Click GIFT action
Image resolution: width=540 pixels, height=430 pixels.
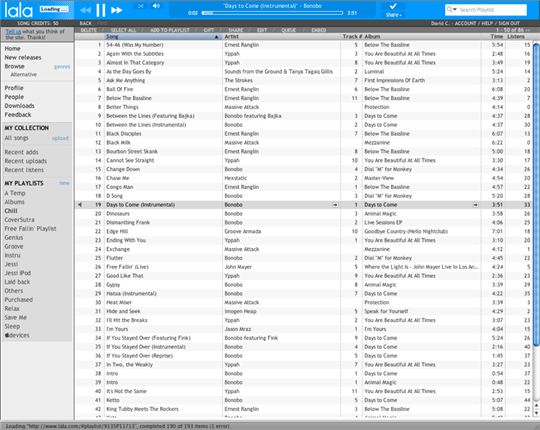click(209, 30)
